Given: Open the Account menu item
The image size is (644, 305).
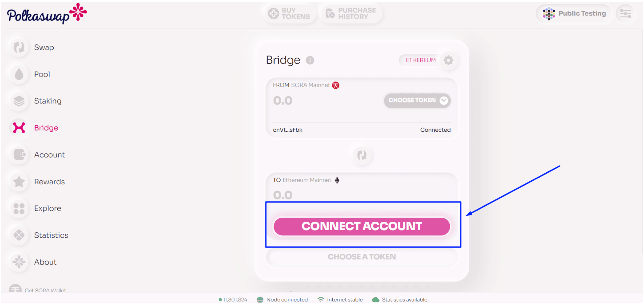Looking at the screenshot, I should point(49,155).
